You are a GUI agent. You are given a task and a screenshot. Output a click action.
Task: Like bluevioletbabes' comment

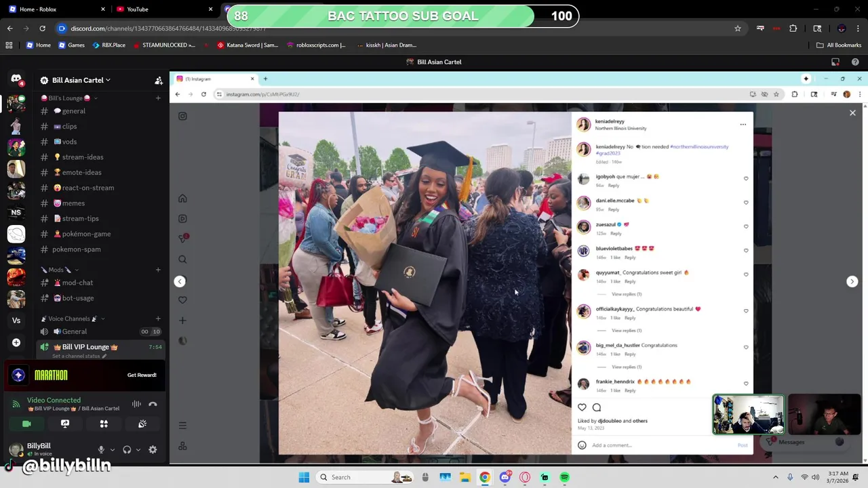[746, 251]
